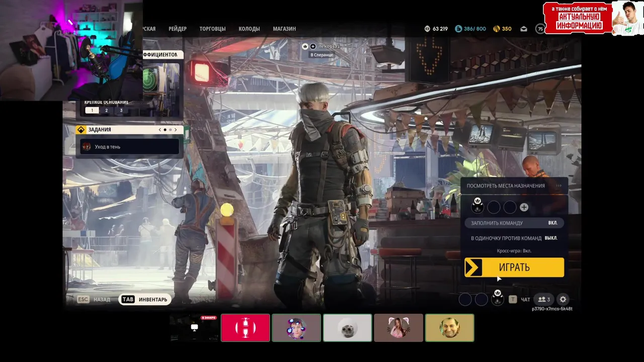This screenshot has height=362, width=644.
Task: Click the gold striped token icon beside 350
Action: point(497,29)
